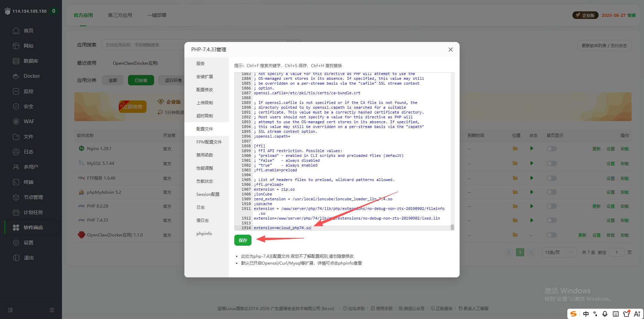
Task: Click 卸载 link for Nginx 1.28.1
Action: click(625, 149)
